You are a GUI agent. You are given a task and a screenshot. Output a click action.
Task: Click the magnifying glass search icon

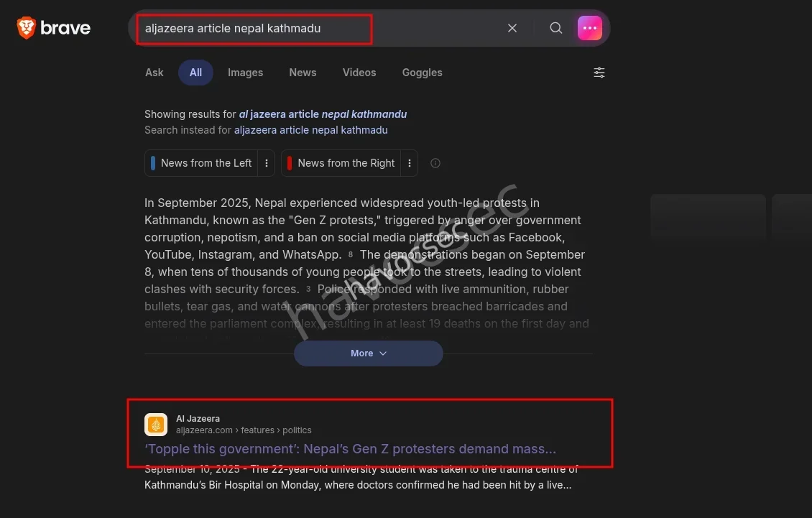coord(556,28)
